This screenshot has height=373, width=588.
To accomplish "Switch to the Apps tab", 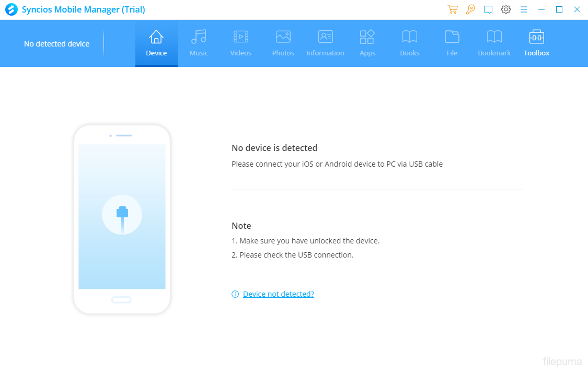I will tap(367, 43).
